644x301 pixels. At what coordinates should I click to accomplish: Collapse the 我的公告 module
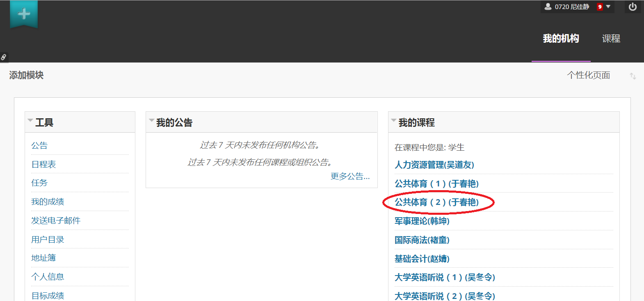[x=151, y=121]
